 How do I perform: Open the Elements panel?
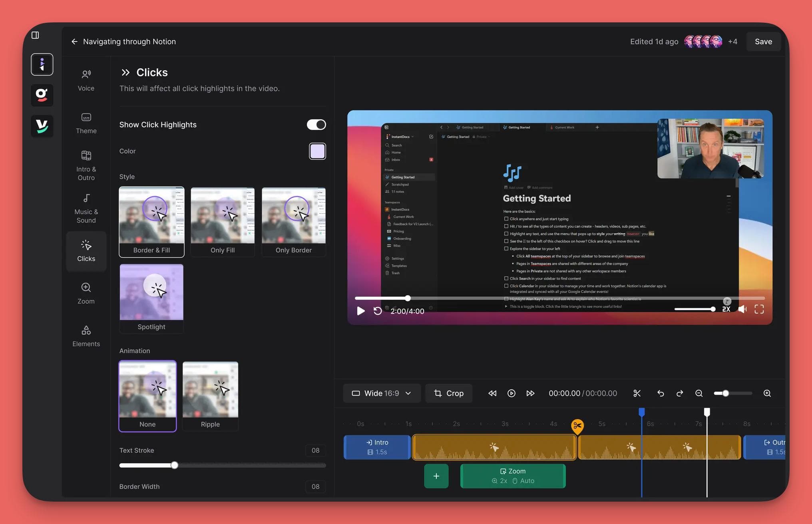click(x=86, y=335)
